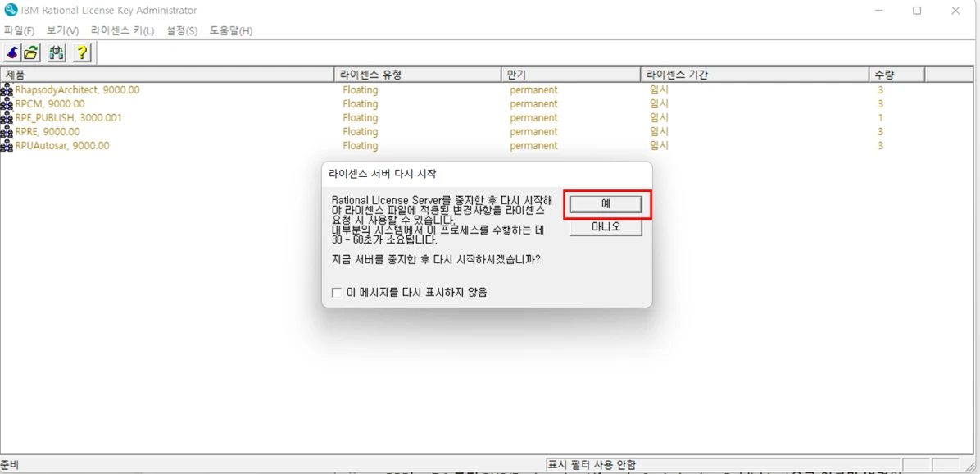Click 'Floating' in the RPUAutosar row
Image resolution: width=980 pixels, height=474 pixels.
tap(360, 146)
